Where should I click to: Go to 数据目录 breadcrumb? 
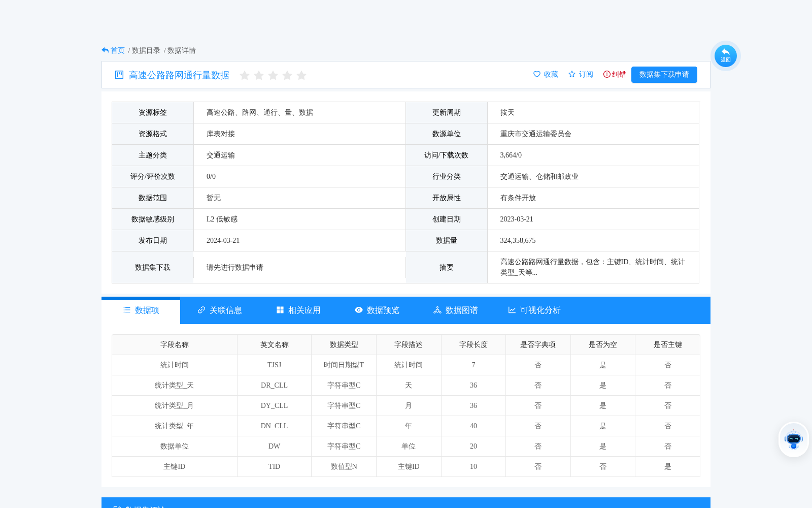pyautogui.click(x=146, y=50)
